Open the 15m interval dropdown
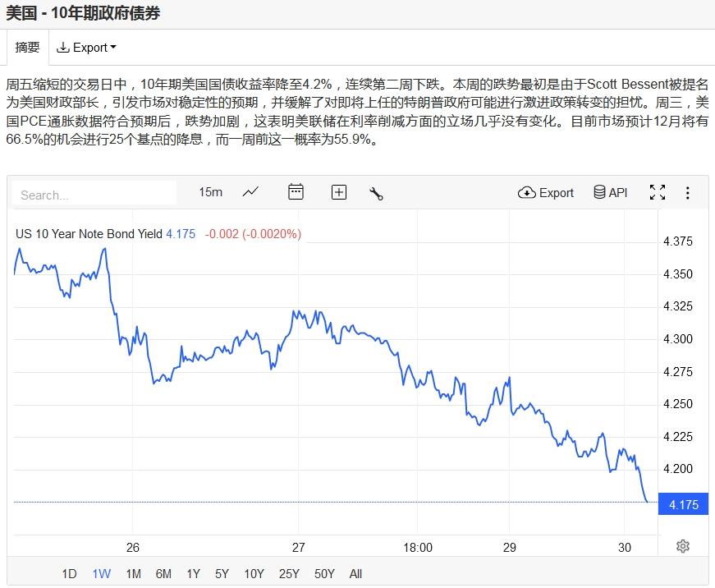The image size is (715, 588). (210, 192)
